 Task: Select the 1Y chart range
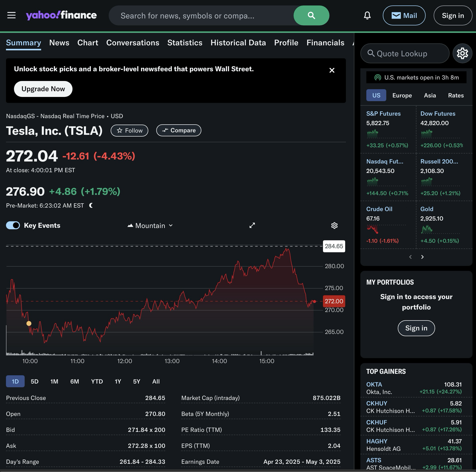pyautogui.click(x=118, y=381)
